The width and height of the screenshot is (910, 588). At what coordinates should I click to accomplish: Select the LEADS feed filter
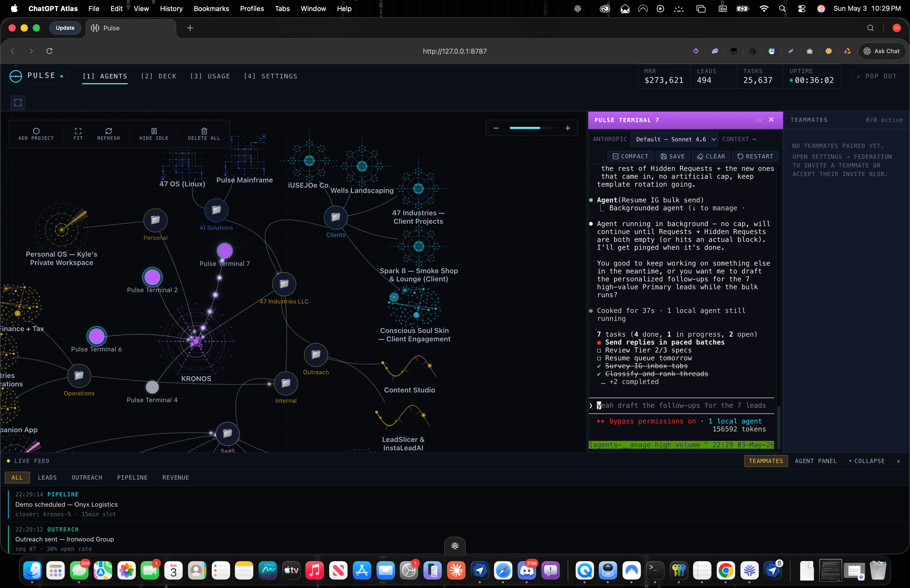tap(47, 478)
